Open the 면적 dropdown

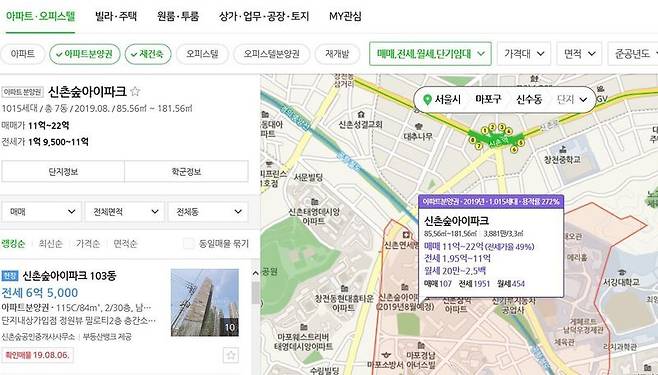(579, 54)
